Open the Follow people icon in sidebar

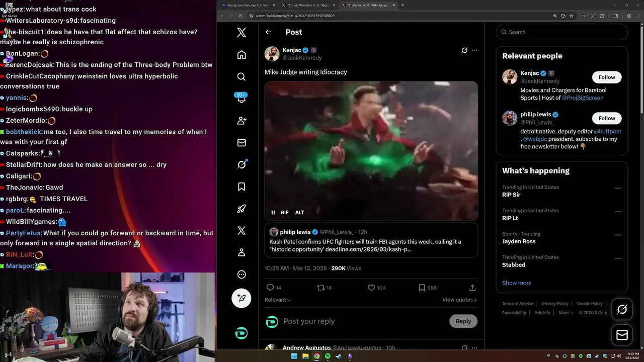[242, 121]
